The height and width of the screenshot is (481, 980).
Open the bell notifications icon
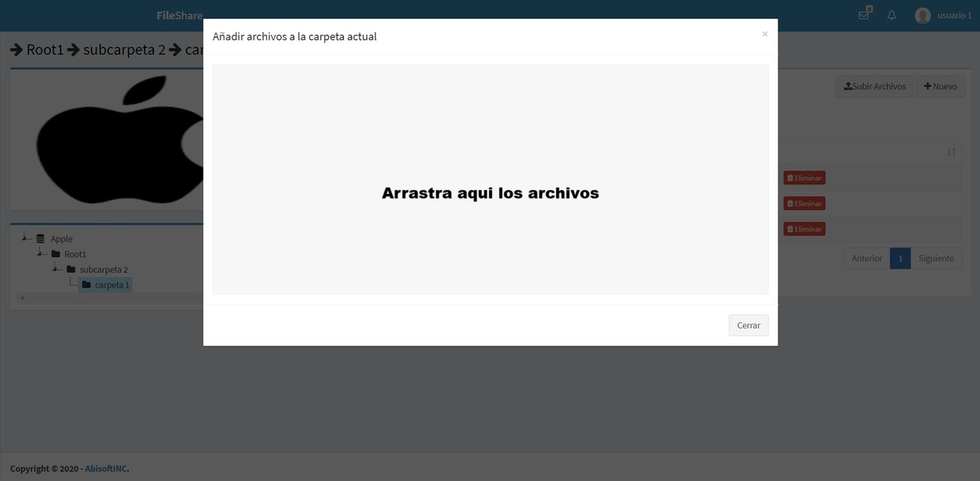pos(891,15)
